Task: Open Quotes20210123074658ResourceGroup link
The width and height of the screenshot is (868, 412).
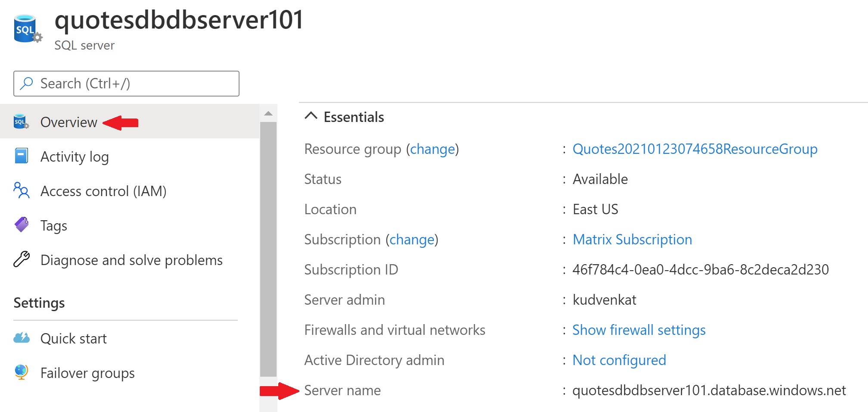Action: coord(695,149)
